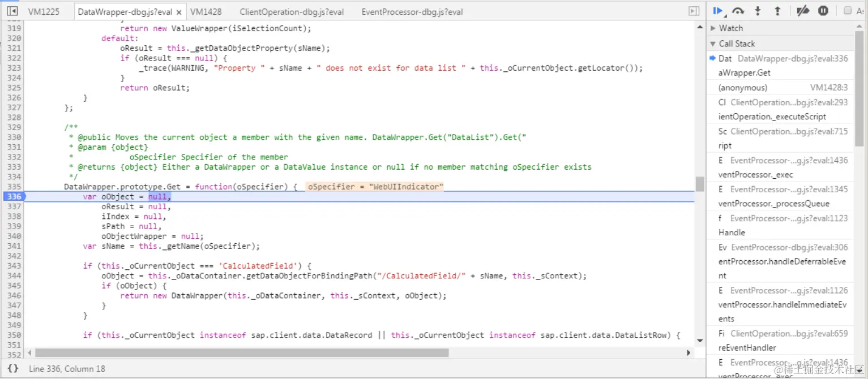Screen dimensions: 868x379
Task: Open the VM1428:3 source link
Action: tap(829, 88)
